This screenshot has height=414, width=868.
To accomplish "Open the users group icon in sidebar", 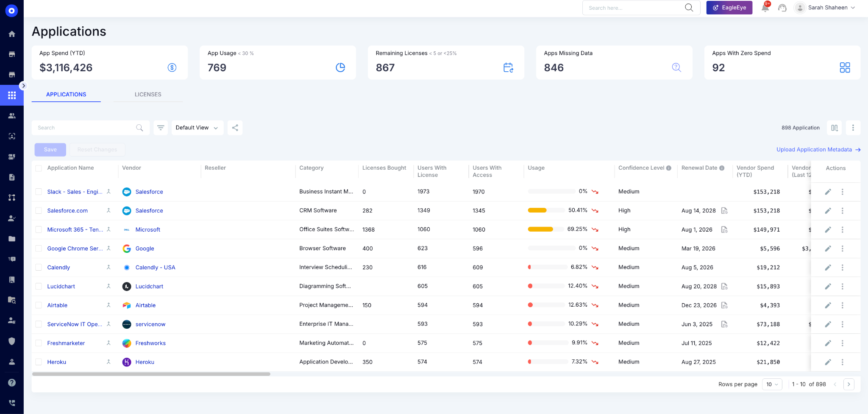I will [x=12, y=116].
